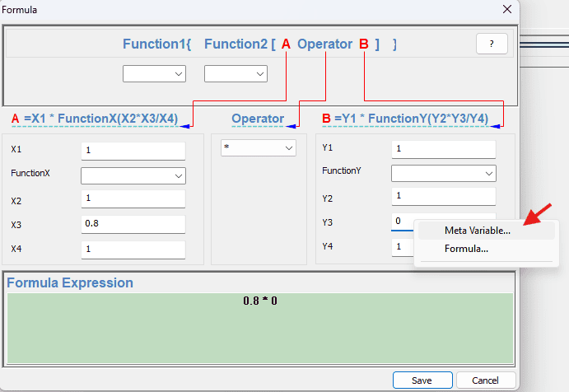Click the red 'B' in the top formula
The image size is (569, 392).
[x=364, y=44]
